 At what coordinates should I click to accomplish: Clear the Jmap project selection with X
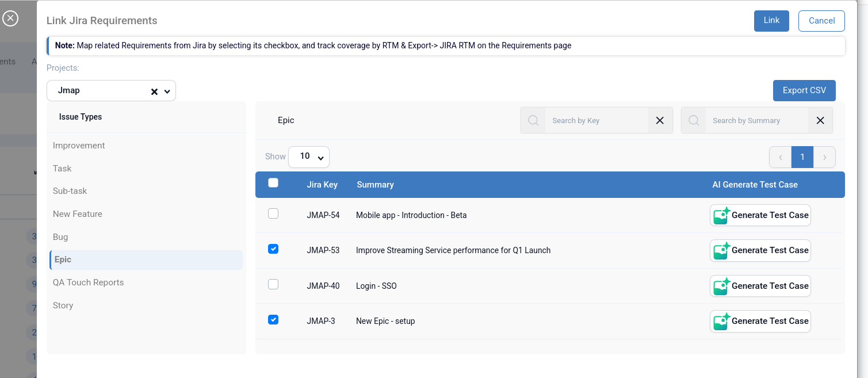[154, 91]
